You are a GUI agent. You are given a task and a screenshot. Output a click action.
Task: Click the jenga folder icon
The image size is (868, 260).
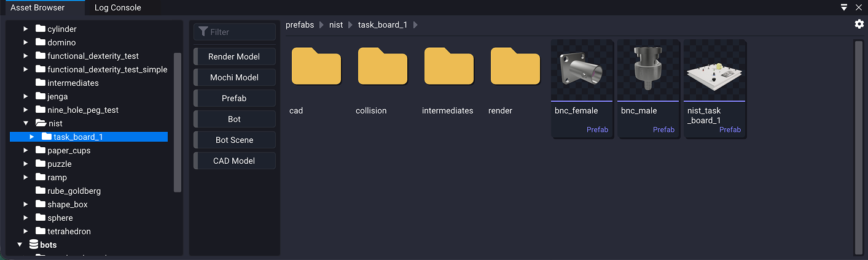point(41,96)
